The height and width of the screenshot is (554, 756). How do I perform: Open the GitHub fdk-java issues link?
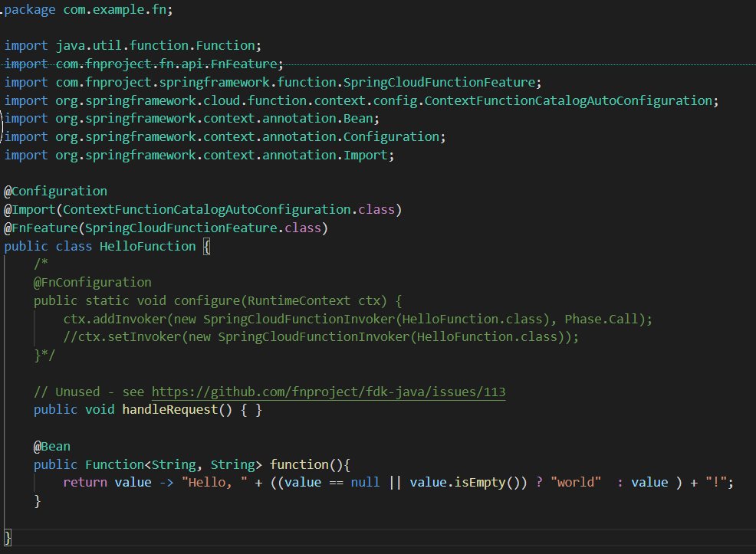pyautogui.click(x=328, y=392)
